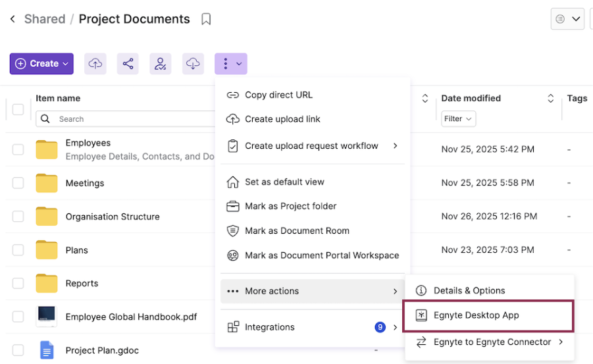Click the Date modified column header text

(x=471, y=98)
